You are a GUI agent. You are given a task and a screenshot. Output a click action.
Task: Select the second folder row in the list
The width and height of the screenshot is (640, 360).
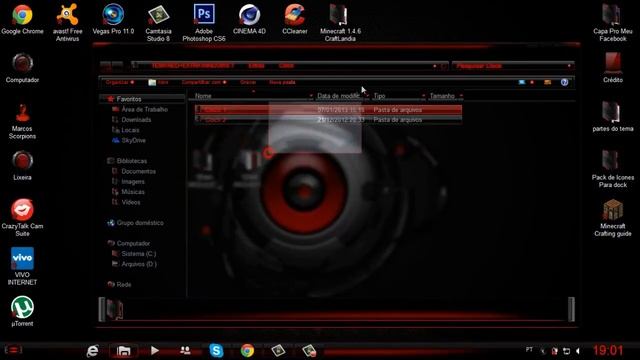[x=329, y=120]
